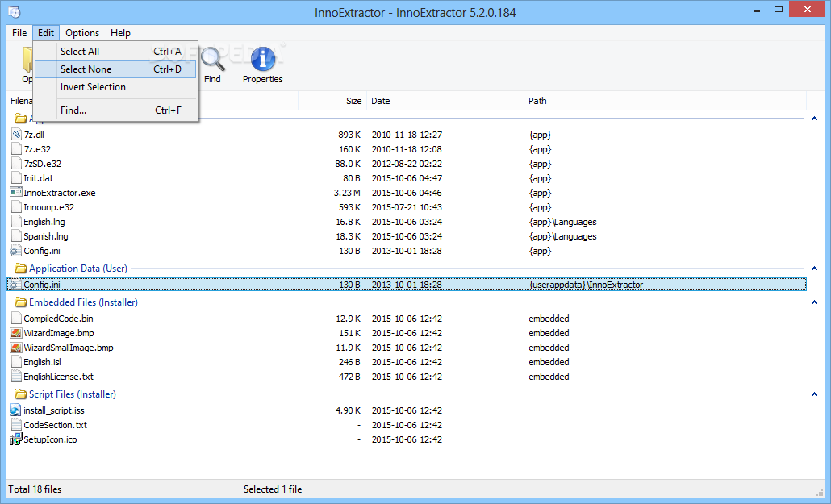Click the 7z.dll file icon
Viewport: 831px width, 504px height.
point(16,135)
